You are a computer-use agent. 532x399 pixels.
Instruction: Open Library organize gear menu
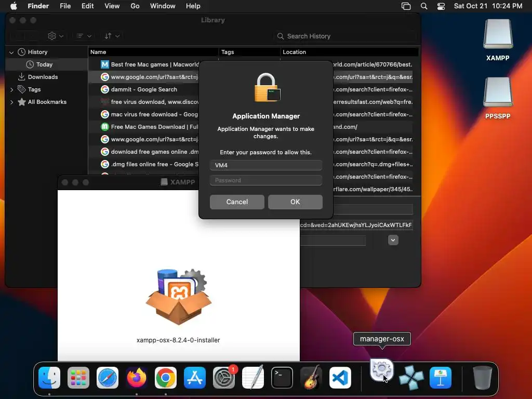click(x=55, y=36)
